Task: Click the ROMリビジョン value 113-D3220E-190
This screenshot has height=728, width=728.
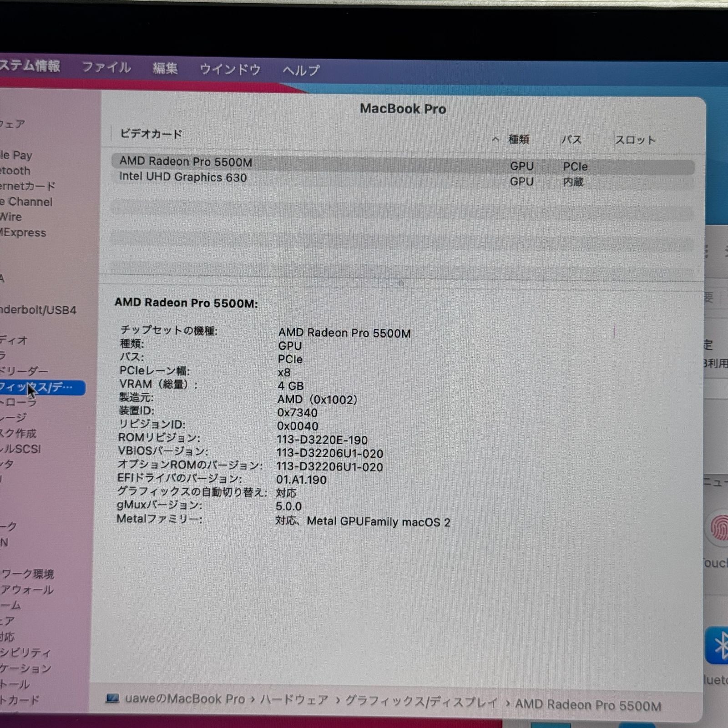Action: click(x=322, y=440)
